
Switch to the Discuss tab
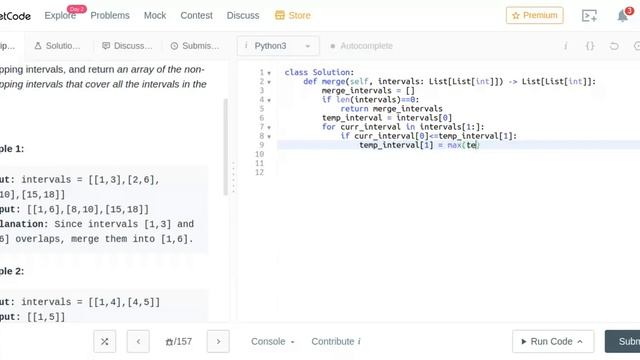(x=127, y=46)
